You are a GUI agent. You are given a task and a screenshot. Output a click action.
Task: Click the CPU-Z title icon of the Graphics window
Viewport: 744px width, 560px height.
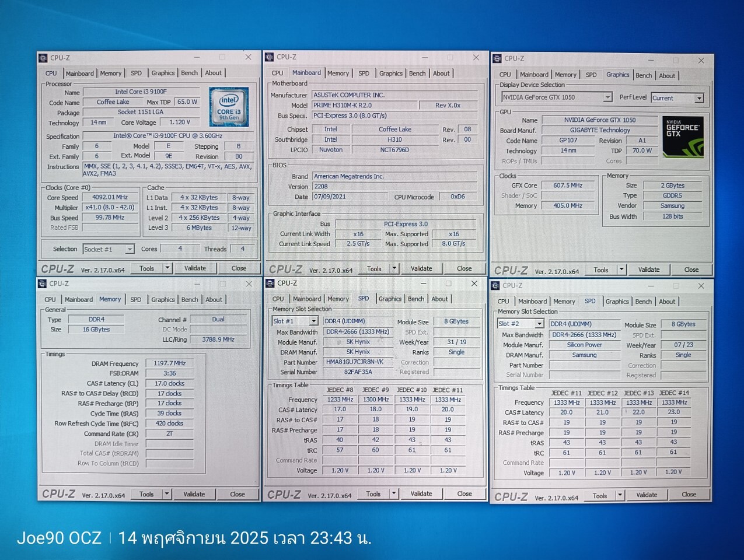coord(497,59)
